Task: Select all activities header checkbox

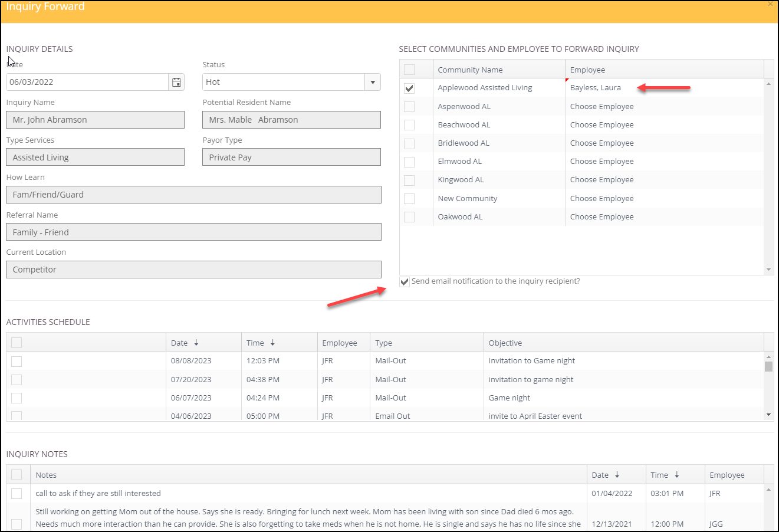Action: [17, 343]
